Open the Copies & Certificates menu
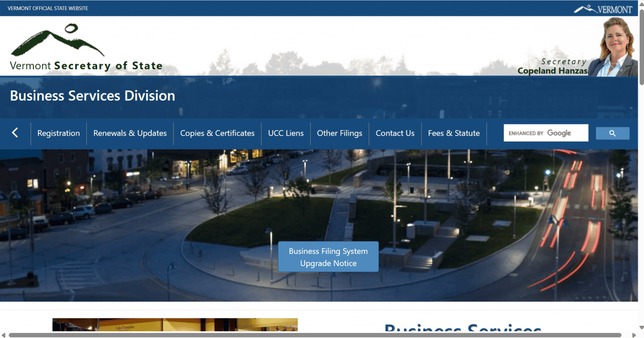 point(217,133)
